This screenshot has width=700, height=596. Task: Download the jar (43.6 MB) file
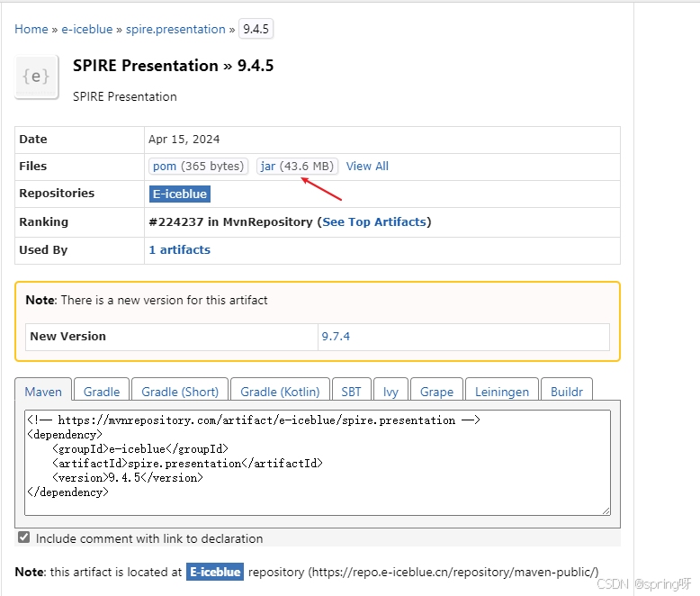tap(297, 167)
